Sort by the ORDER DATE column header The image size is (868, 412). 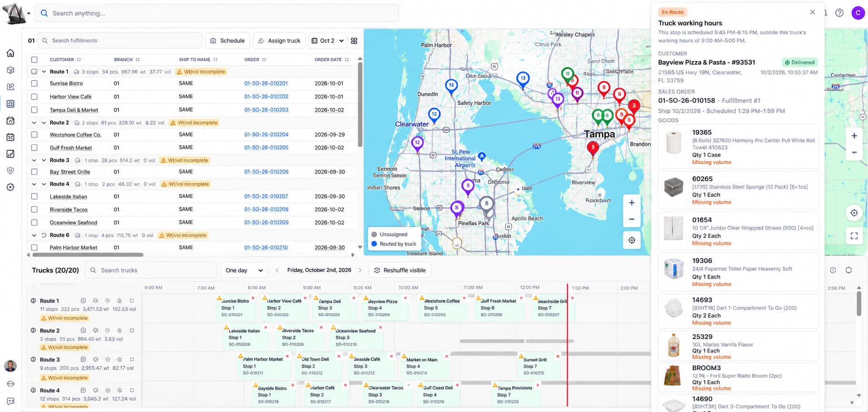point(331,60)
